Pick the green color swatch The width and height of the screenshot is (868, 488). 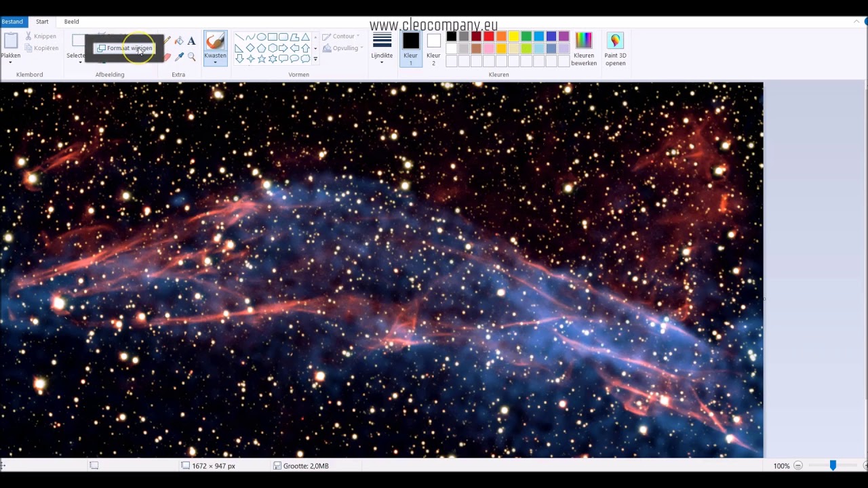526,37
